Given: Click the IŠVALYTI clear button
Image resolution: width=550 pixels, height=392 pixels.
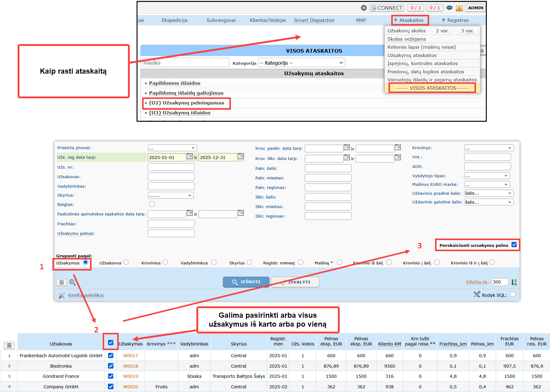Looking at the screenshot, I should [295, 282].
